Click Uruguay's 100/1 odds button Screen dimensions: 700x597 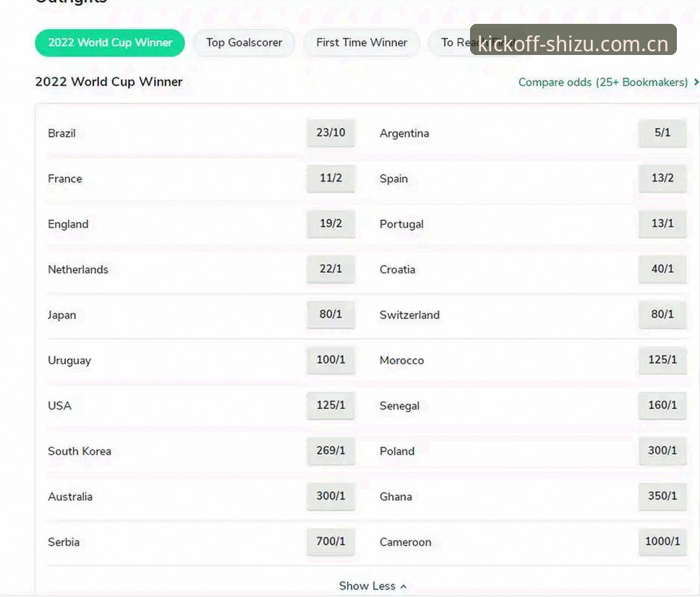[330, 360]
